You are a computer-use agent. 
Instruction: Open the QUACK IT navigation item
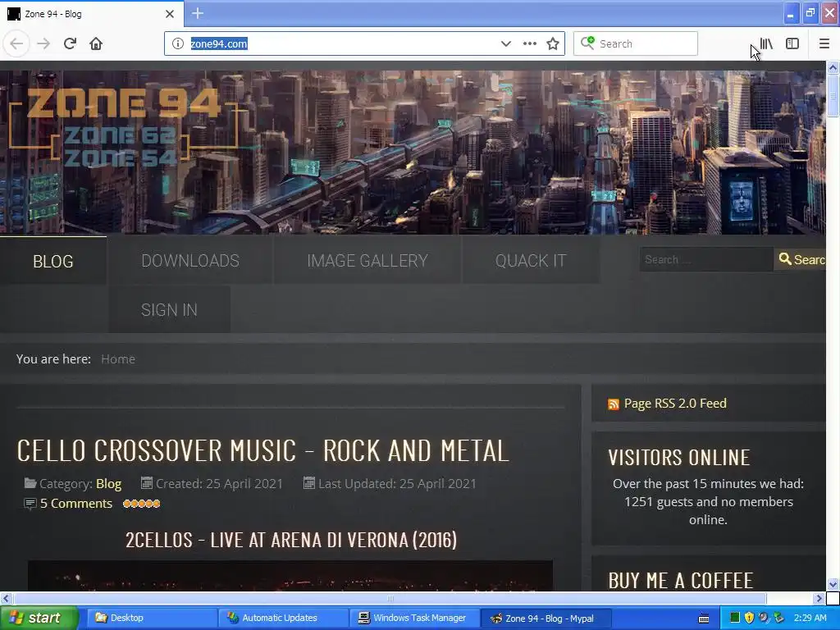[x=531, y=261]
